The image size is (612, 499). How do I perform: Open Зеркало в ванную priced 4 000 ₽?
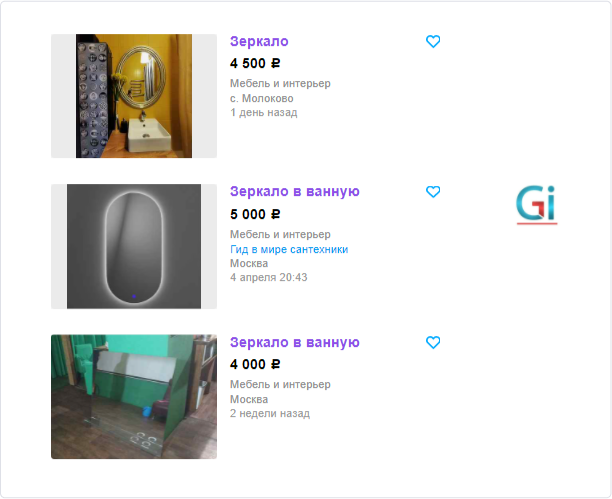[295, 342]
